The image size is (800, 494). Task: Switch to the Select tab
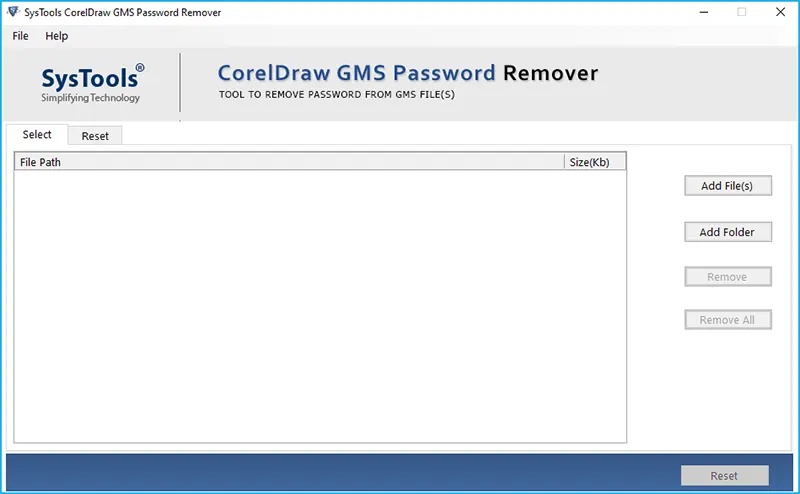point(37,135)
